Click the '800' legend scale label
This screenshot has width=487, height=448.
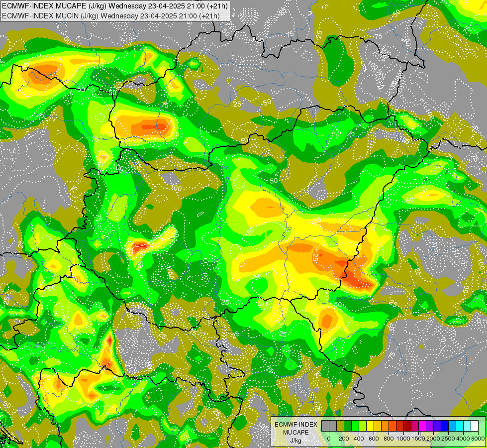pos(389,439)
